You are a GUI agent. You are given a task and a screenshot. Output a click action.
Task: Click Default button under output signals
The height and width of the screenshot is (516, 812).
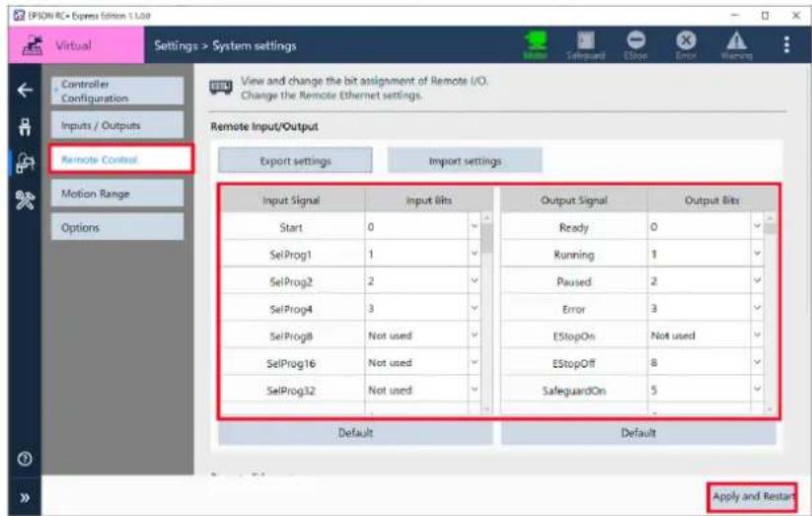(638, 432)
